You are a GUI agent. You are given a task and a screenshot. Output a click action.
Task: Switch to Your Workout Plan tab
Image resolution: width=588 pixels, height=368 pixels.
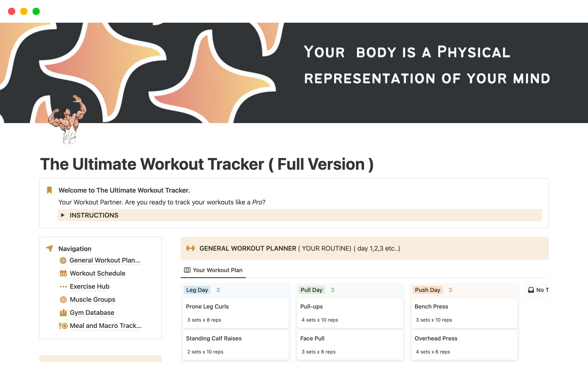click(x=213, y=270)
